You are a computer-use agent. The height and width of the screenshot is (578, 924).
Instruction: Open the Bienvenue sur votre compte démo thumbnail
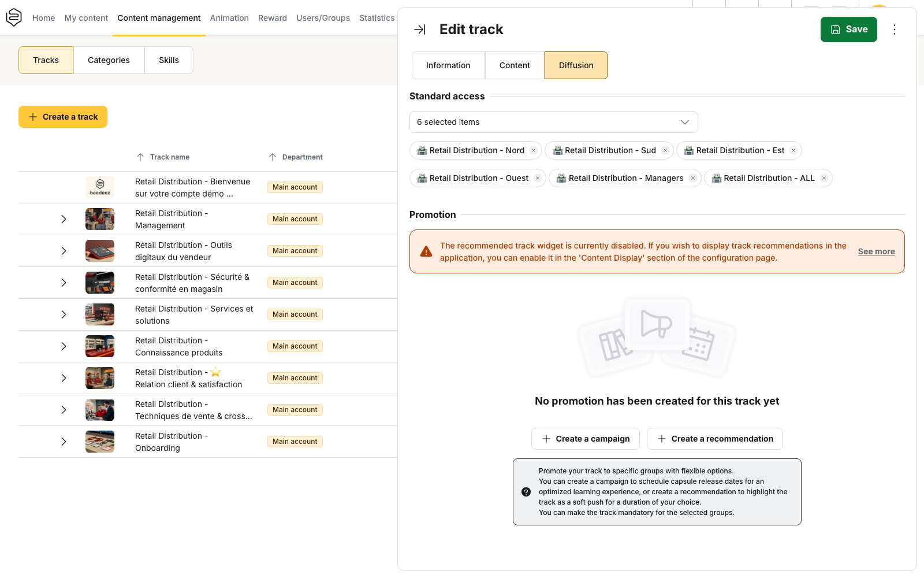[100, 187]
